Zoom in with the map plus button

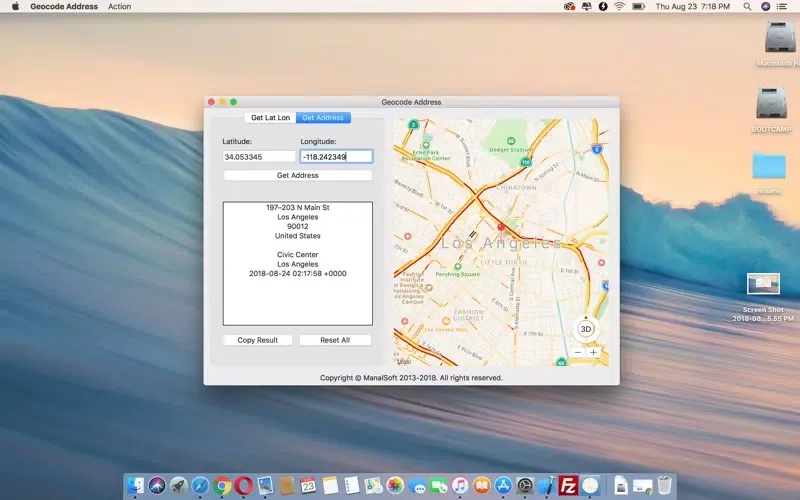593,352
